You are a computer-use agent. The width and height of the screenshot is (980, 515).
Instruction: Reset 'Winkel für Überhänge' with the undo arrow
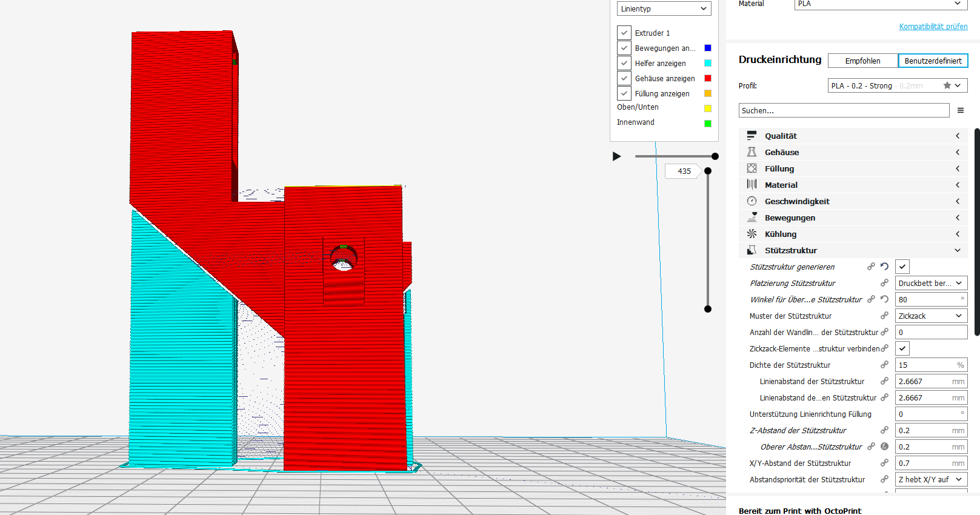point(885,299)
